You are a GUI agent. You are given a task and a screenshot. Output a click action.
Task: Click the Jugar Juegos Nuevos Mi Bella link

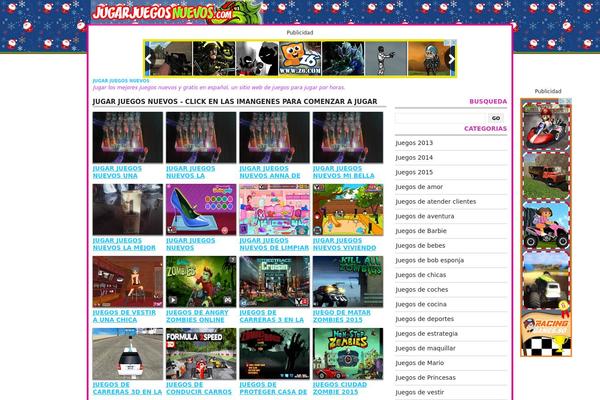(344, 172)
